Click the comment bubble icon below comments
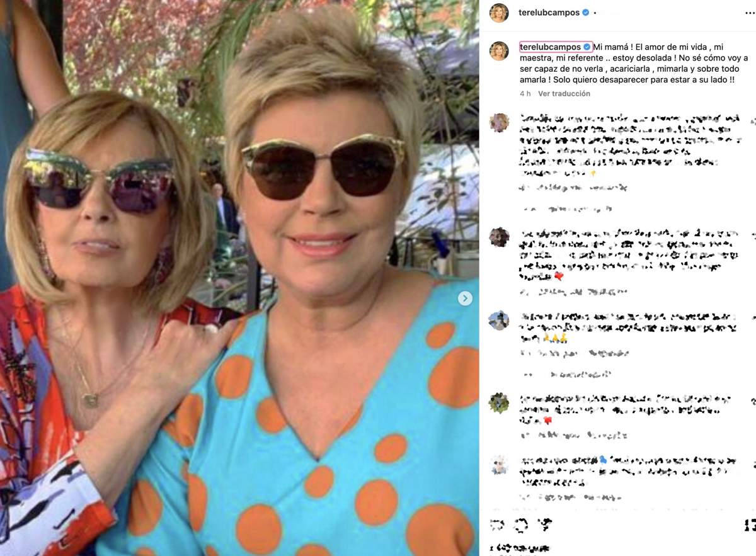The height and width of the screenshot is (556, 756). point(522,524)
